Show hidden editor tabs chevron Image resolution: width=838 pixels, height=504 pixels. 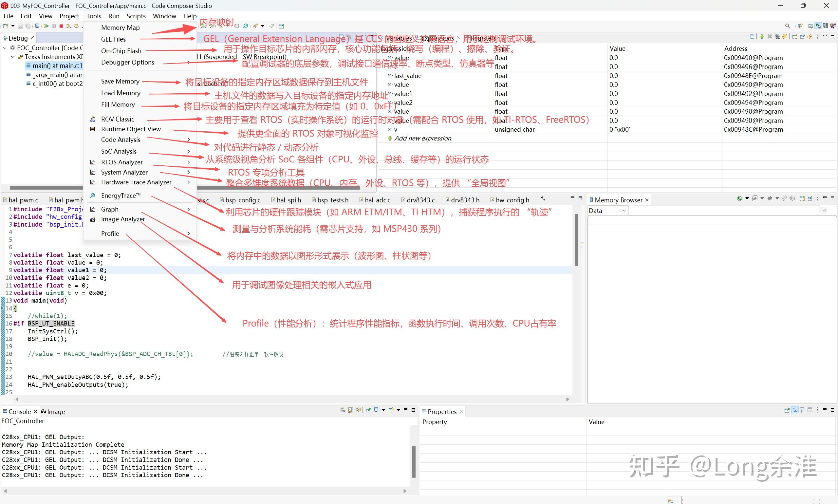(542, 199)
